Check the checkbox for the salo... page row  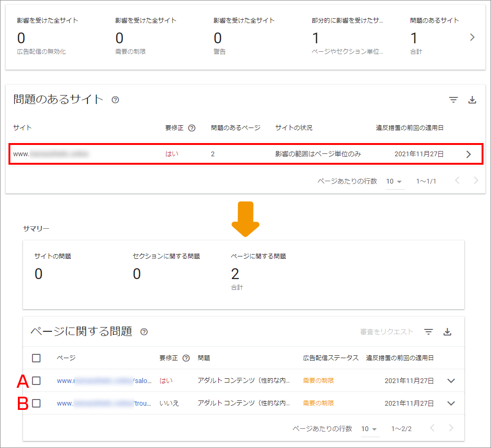pos(36,381)
